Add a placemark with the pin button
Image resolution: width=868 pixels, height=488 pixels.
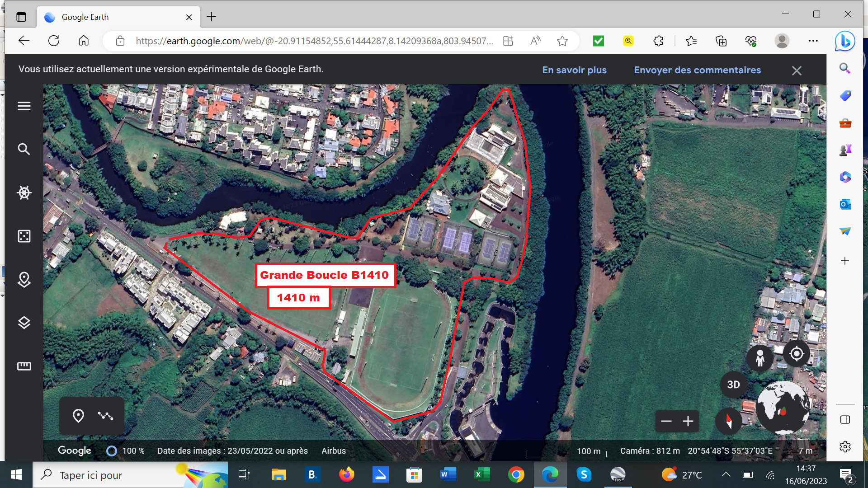78,416
